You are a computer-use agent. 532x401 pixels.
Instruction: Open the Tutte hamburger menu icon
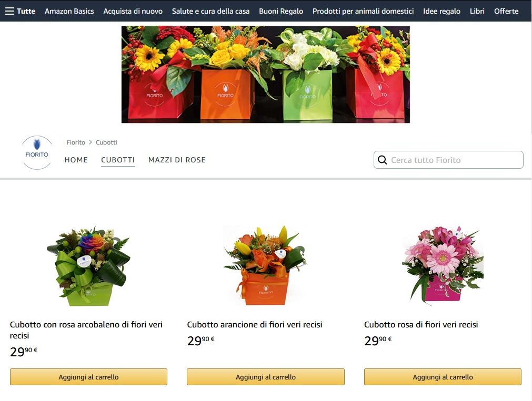(9, 11)
